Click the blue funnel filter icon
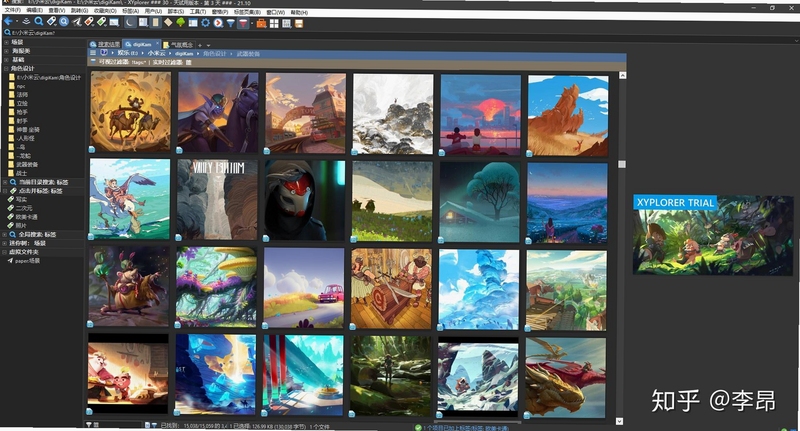800x431 pixels. pyautogui.click(x=231, y=23)
